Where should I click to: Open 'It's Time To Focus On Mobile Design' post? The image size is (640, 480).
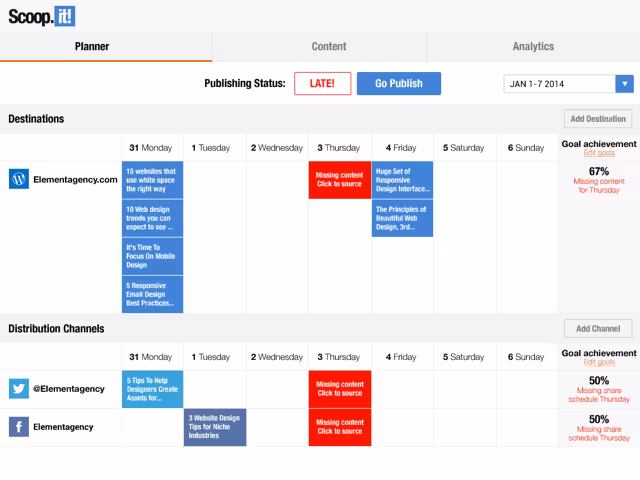152,256
